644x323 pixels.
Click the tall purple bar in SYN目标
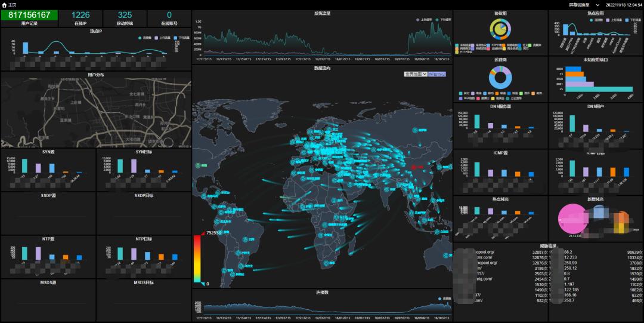(x=134, y=166)
